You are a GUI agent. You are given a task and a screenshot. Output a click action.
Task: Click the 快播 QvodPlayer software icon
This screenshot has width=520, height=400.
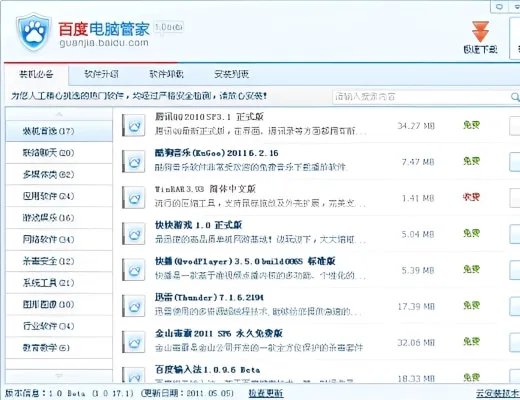click(134, 270)
